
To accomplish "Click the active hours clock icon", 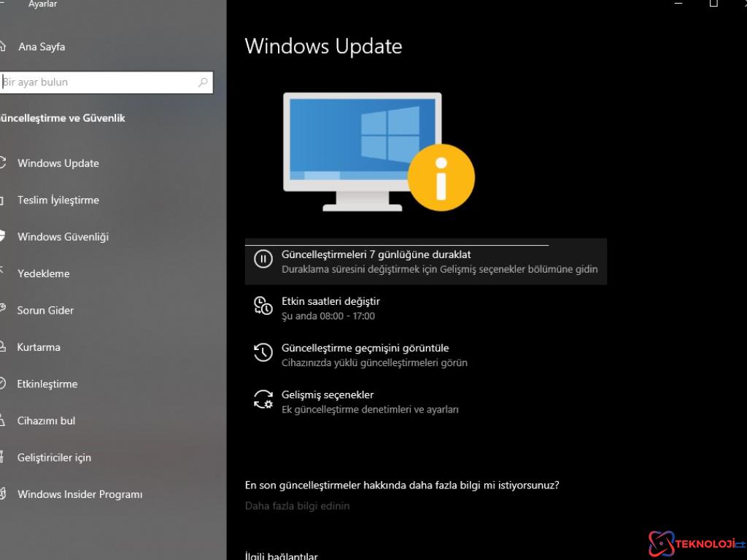I will [x=263, y=306].
